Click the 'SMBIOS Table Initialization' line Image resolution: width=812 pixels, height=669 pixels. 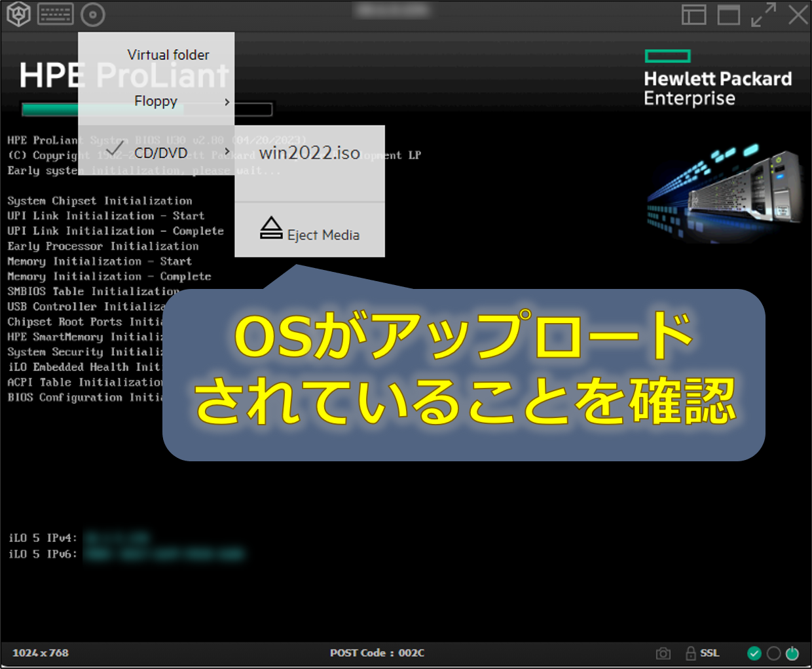[93, 291]
